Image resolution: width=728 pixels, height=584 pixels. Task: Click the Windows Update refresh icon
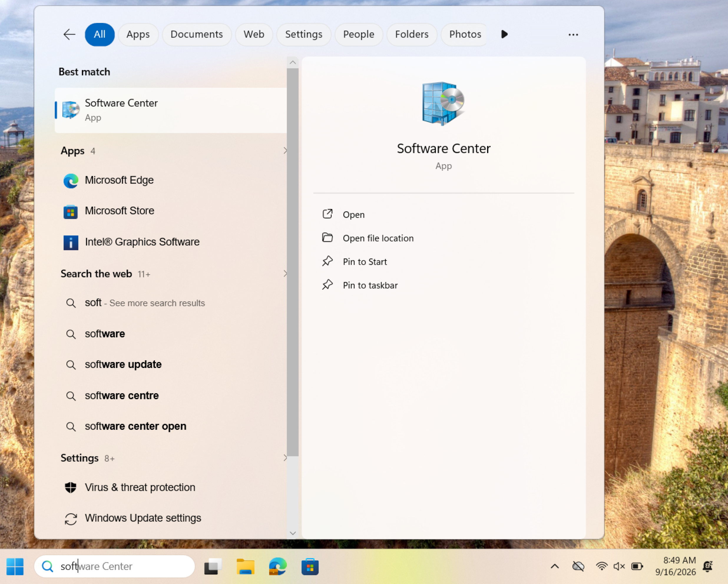click(x=71, y=519)
